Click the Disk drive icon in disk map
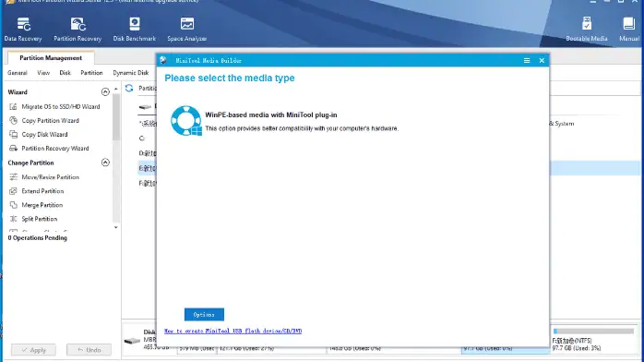 pos(132,341)
